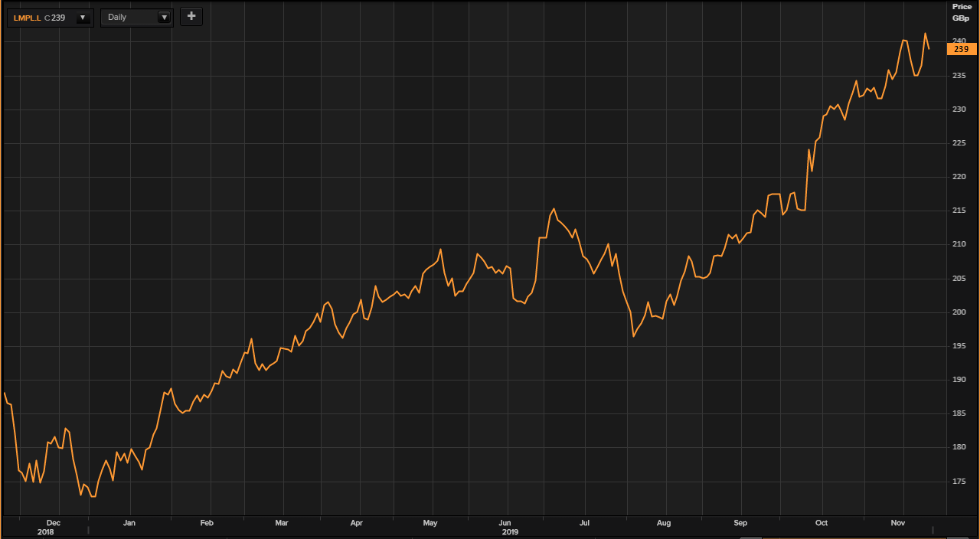Click the 'Jul' month label
The height and width of the screenshot is (539, 980).
pos(584,523)
